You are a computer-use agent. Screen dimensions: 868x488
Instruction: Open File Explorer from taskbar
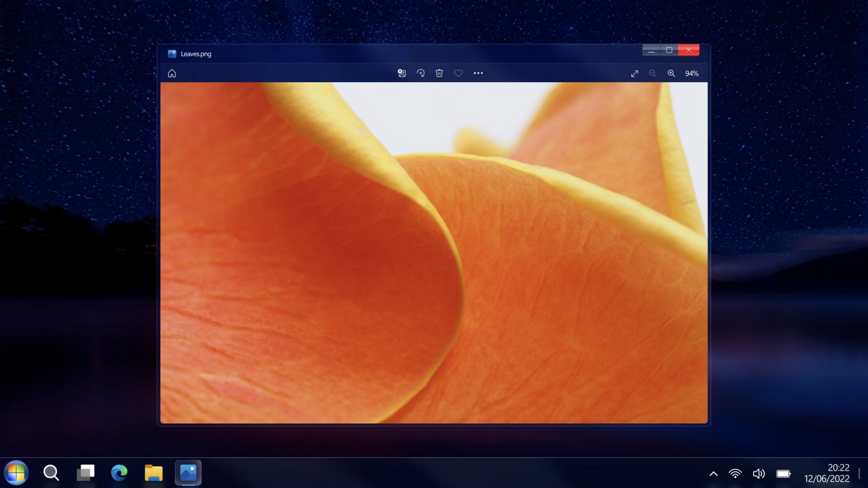coord(154,472)
